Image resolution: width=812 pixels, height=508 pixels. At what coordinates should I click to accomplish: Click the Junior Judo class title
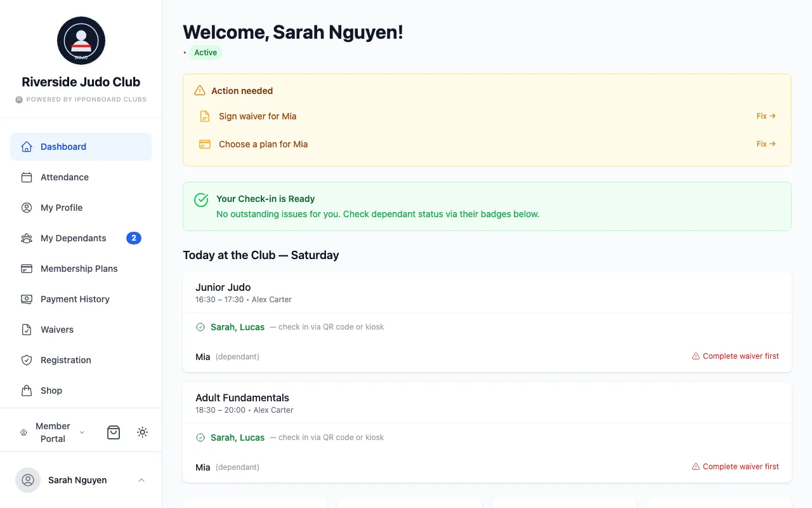click(x=223, y=287)
